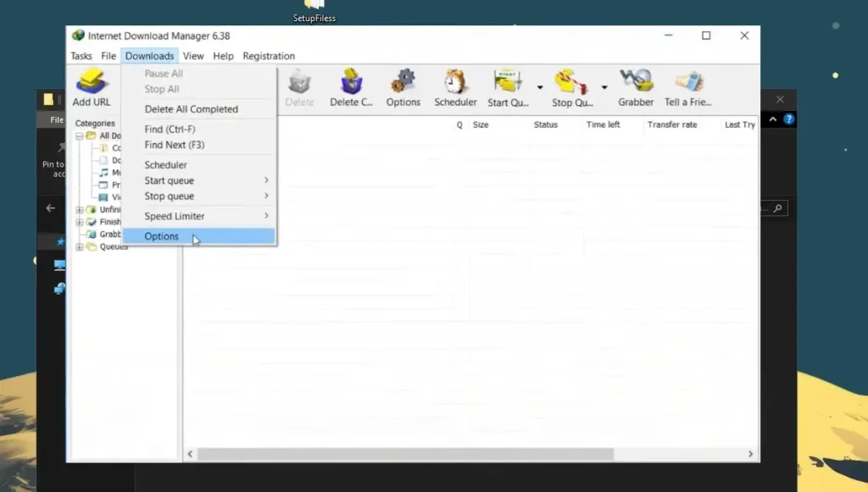Open the Tasks menu
868x492 pixels.
coord(81,56)
